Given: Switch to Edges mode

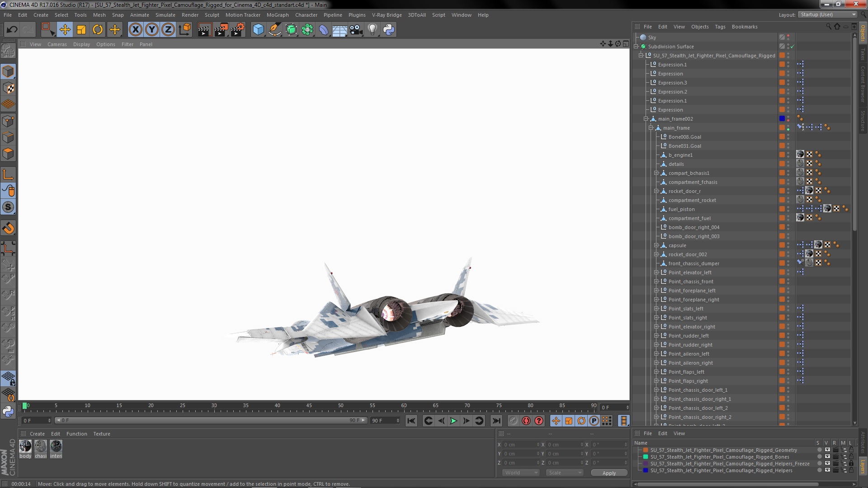Looking at the screenshot, I should pos(8,137).
